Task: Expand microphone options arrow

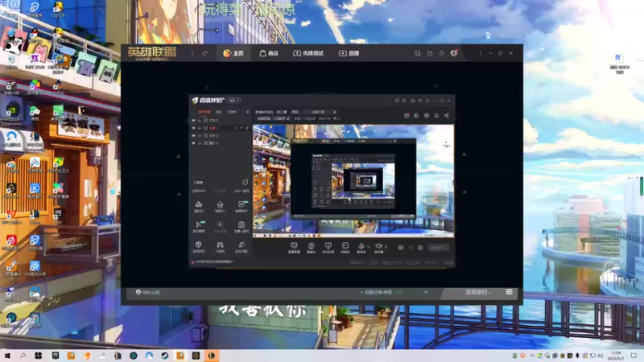Action: (x=369, y=247)
